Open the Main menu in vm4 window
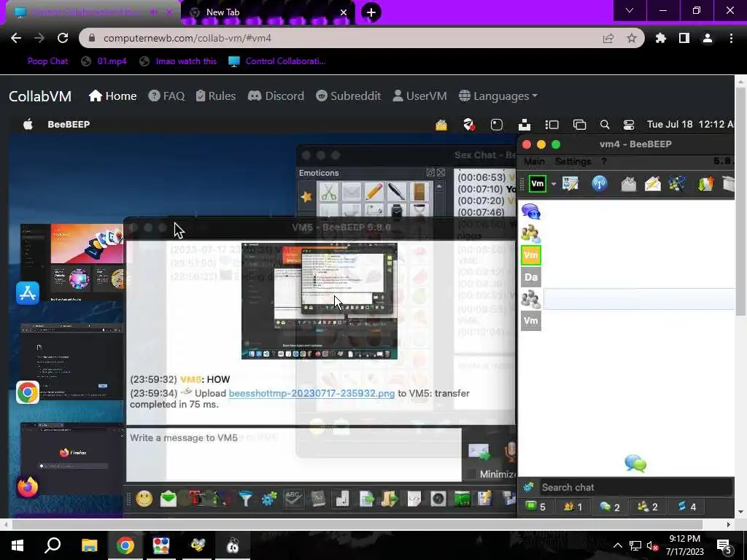Screen dimensions: 747x560 534,161
